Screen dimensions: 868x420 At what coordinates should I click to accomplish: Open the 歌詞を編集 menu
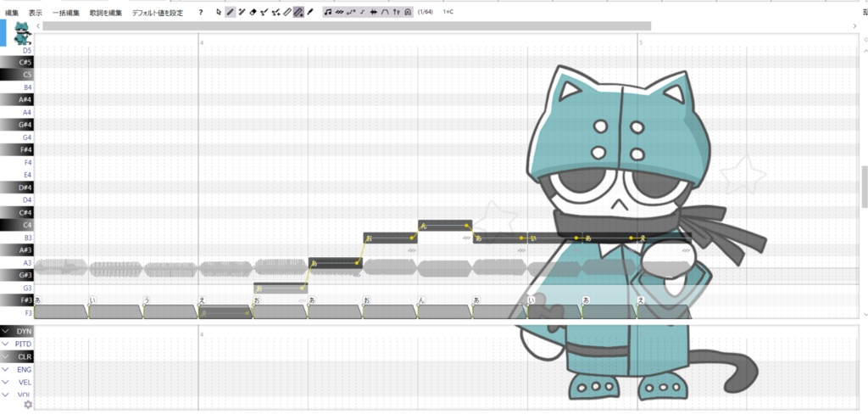tap(106, 12)
